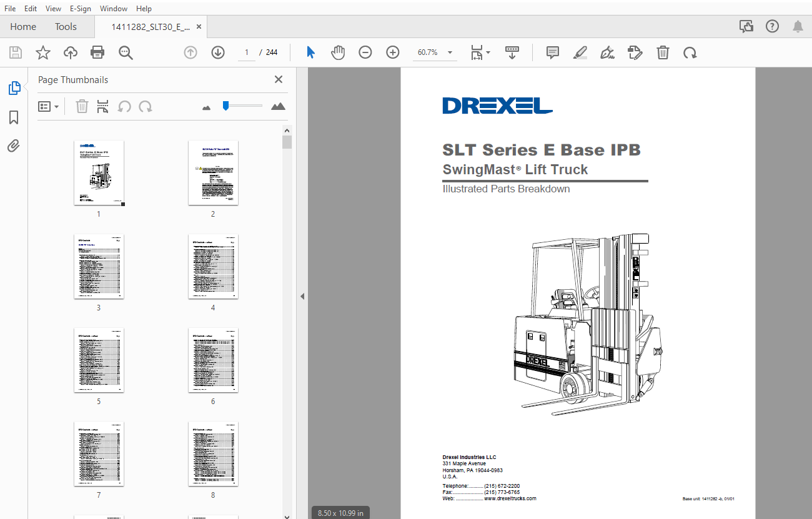Click the upload to cloud icon

[71, 52]
